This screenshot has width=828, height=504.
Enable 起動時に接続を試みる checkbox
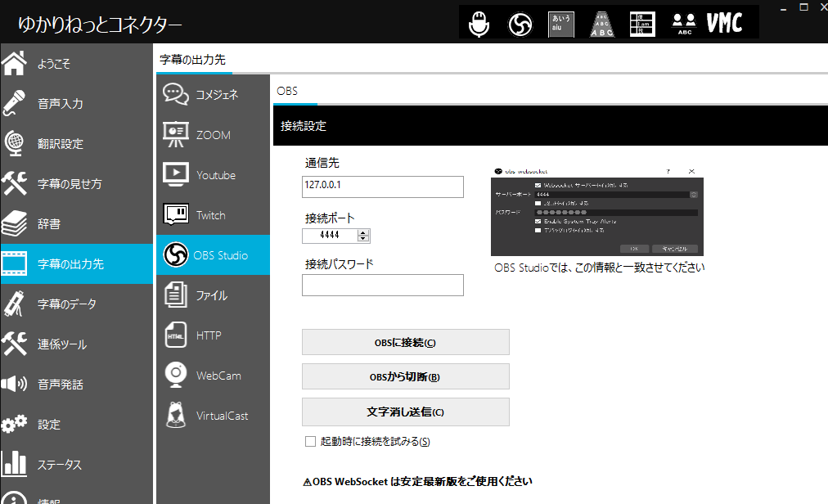[x=311, y=442]
